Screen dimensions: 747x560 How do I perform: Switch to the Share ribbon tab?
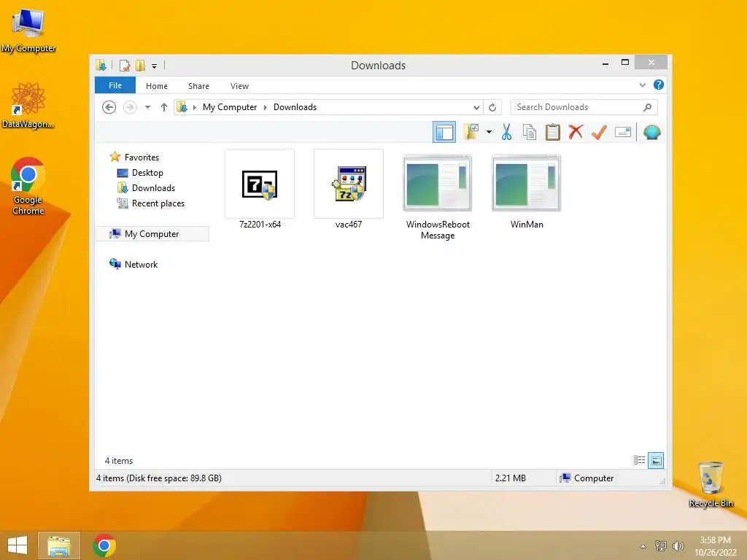click(x=198, y=86)
